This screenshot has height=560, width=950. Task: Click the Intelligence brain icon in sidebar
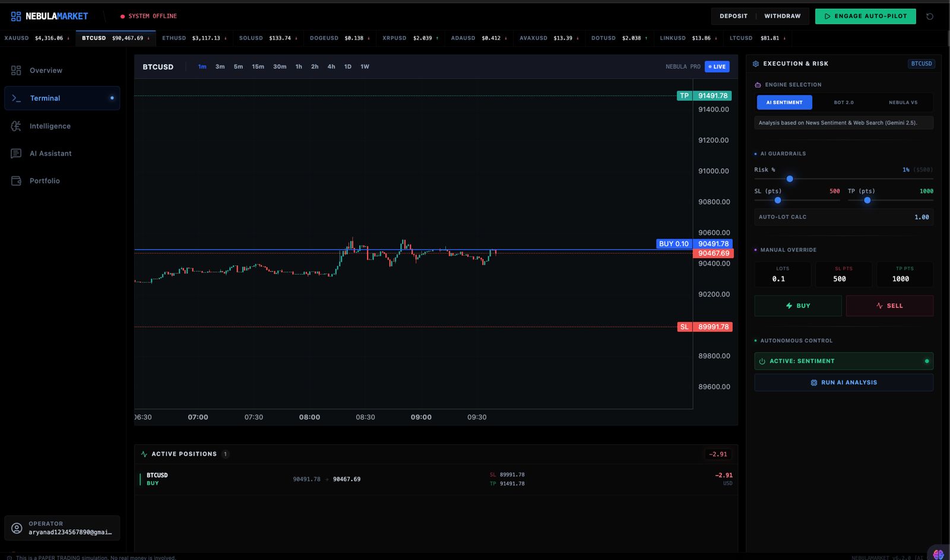coord(16,126)
